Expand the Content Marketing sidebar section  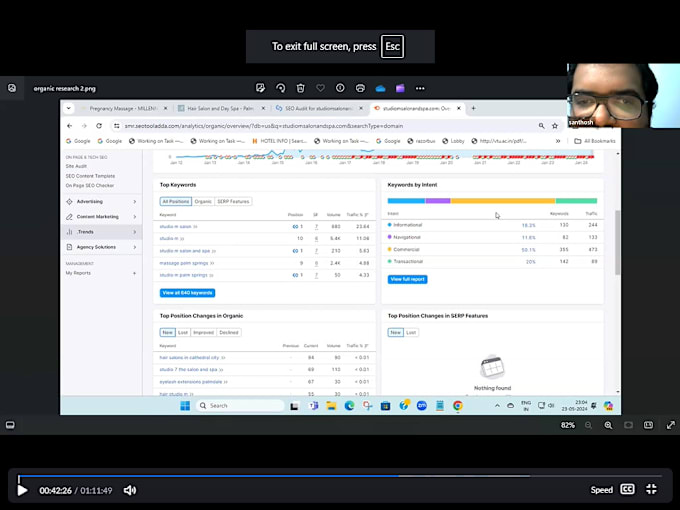click(101, 217)
